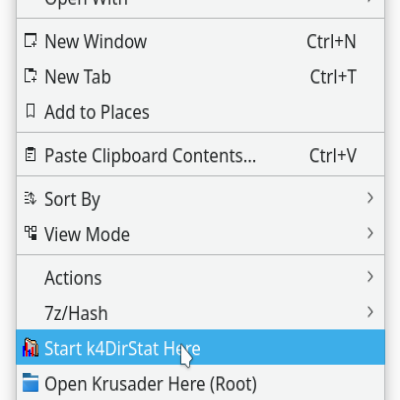
Task: Click the k4DirStat chart icon
Action: coord(30,347)
